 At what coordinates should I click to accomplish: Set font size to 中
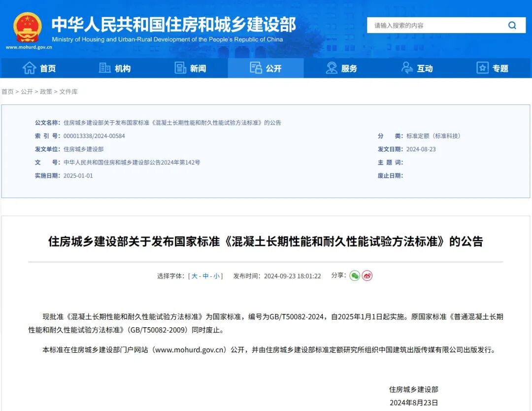pos(205,276)
